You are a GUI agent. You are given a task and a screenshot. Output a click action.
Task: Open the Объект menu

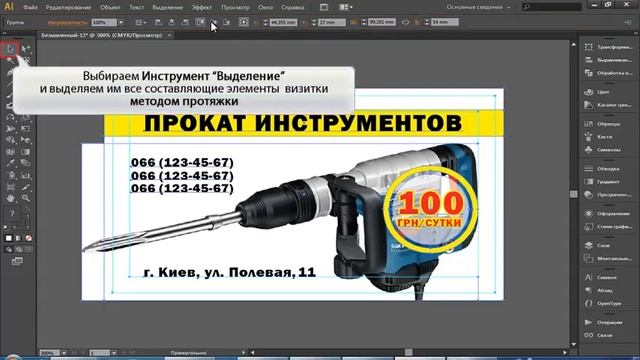point(110,7)
